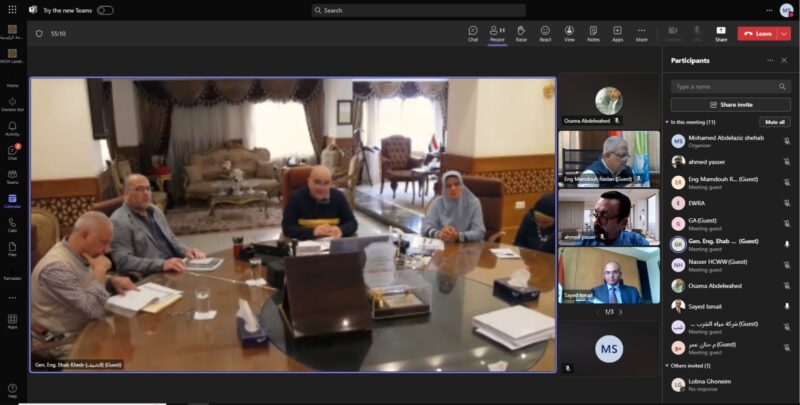The image size is (800, 405).
Task: Open the View layout menu
Action: coord(569,32)
